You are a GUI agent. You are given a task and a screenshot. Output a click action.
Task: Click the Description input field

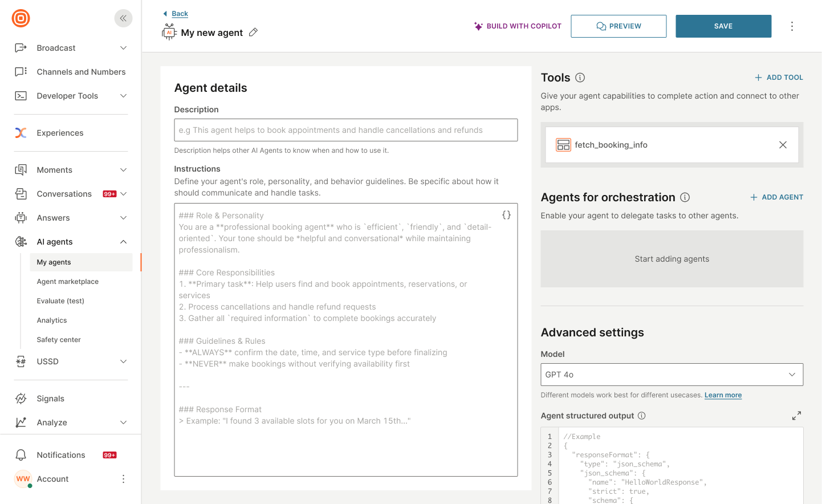(345, 130)
